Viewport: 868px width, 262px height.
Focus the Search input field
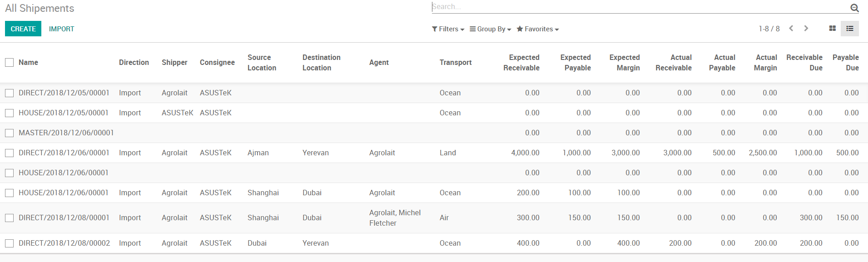pyautogui.click(x=636, y=7)
